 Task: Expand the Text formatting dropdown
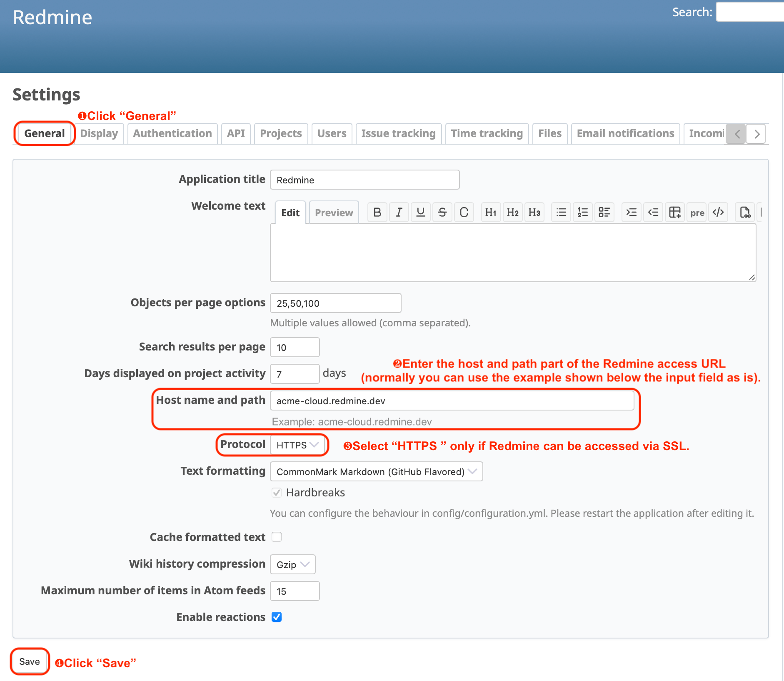376,472
